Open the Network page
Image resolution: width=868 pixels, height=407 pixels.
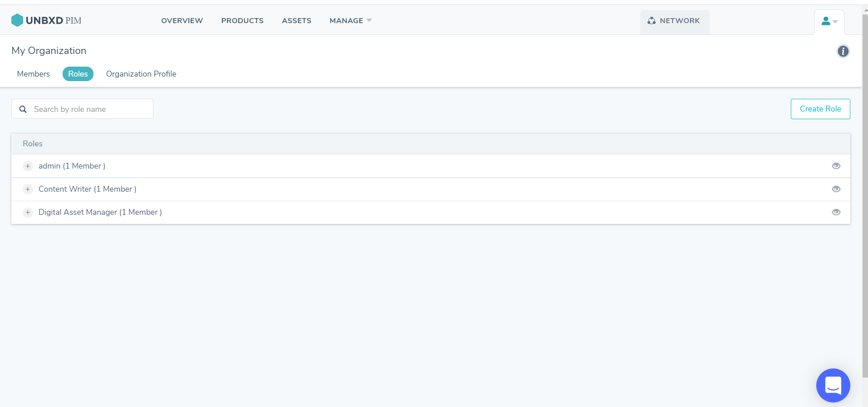pyautogui.click(x=674, y=21)
